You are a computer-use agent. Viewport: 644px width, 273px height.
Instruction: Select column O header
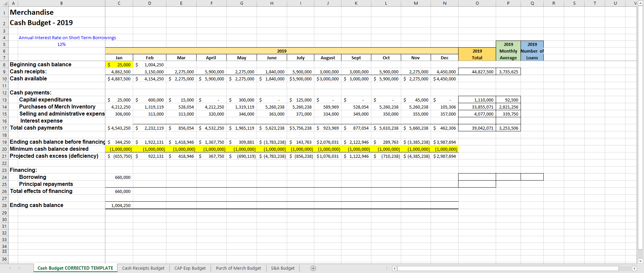point(477,3)
